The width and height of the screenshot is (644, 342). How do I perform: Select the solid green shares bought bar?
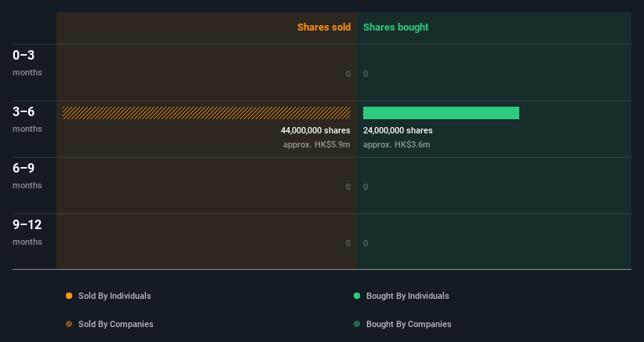(441, 113)
